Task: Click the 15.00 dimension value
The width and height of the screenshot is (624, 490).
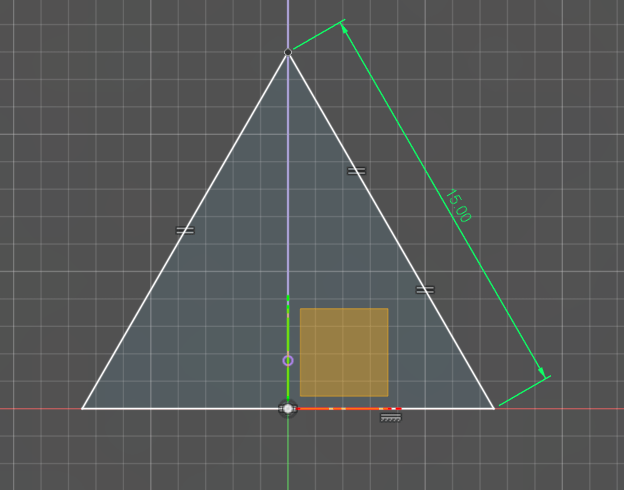Action: [457, 206]
